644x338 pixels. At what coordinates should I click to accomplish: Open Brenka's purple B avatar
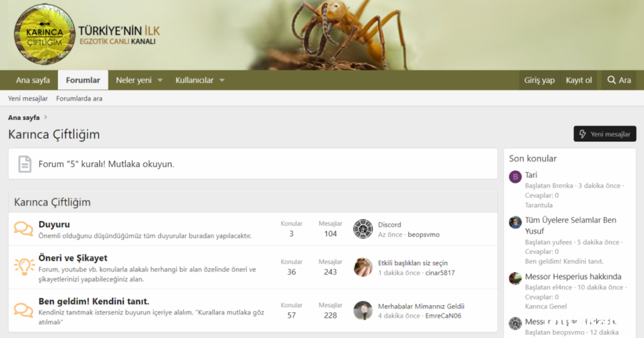tap(515, 177)
